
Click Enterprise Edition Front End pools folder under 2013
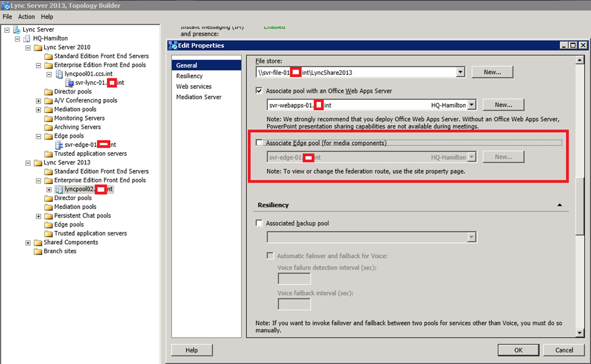coord(48,181)
